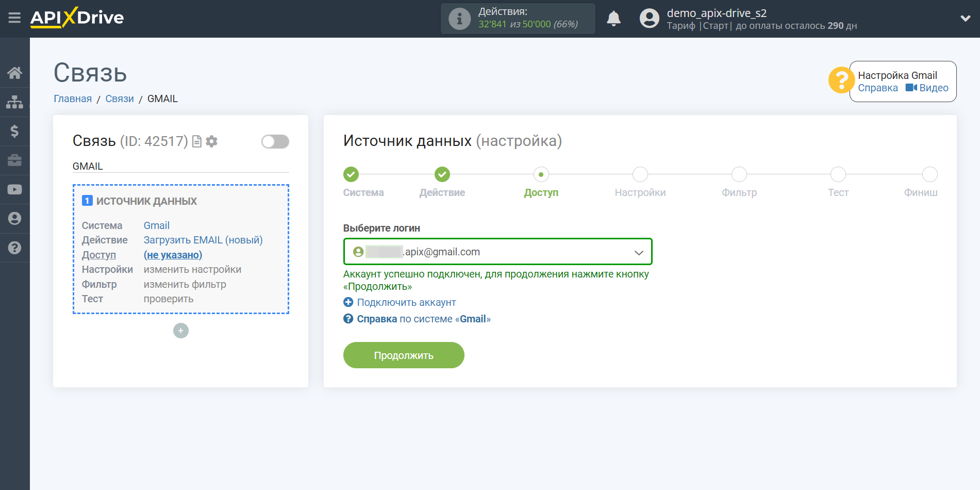This screenshot has height=490, width=980.
Task: Click the Продолжить button
Action: [x=404, y=355]
